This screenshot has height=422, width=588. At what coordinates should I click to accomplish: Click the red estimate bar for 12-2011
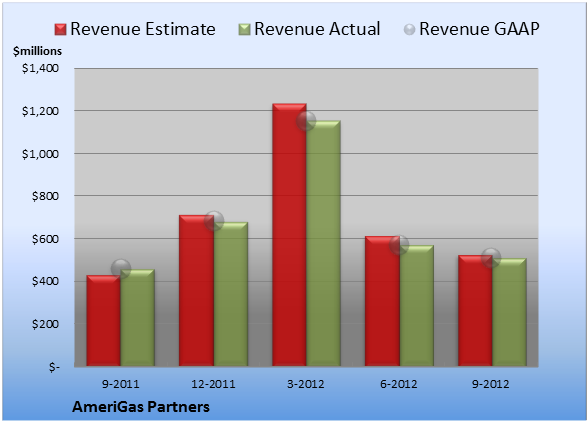click(x=196, y=291)
